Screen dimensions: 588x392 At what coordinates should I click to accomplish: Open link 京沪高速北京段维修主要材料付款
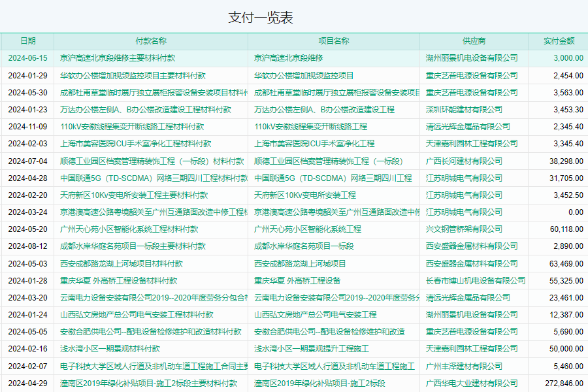[x=118, y=58]
